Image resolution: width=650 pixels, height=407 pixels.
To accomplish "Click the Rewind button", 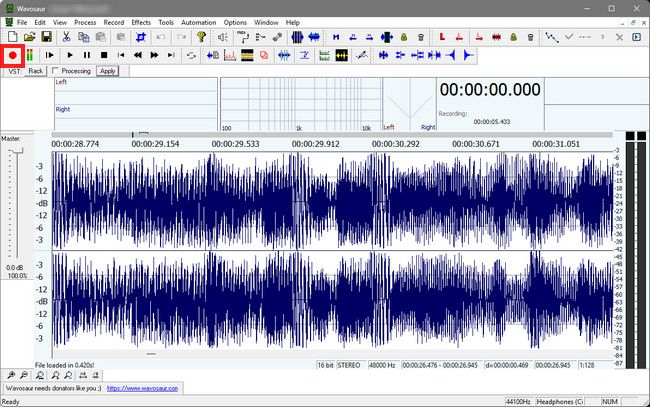I will coord(138,55).
